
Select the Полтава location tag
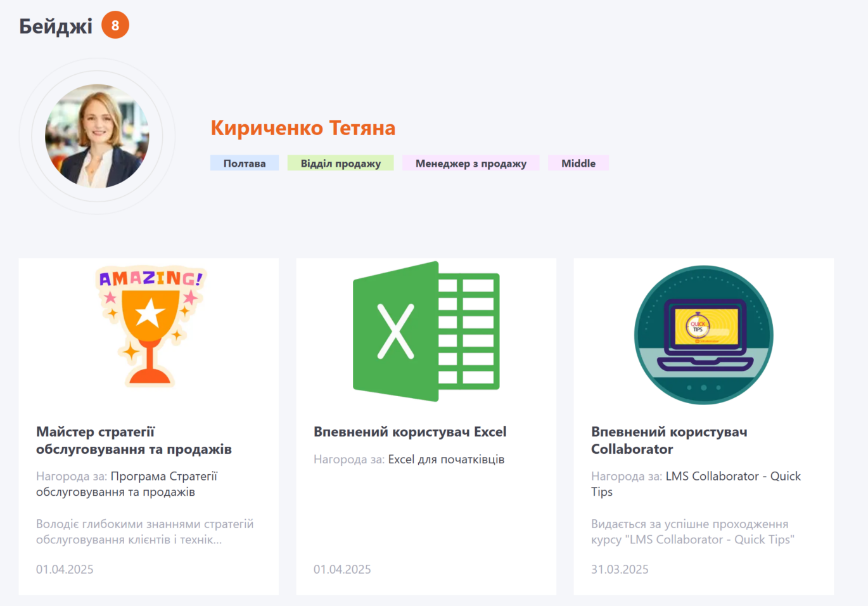click(x=245, y=164)
